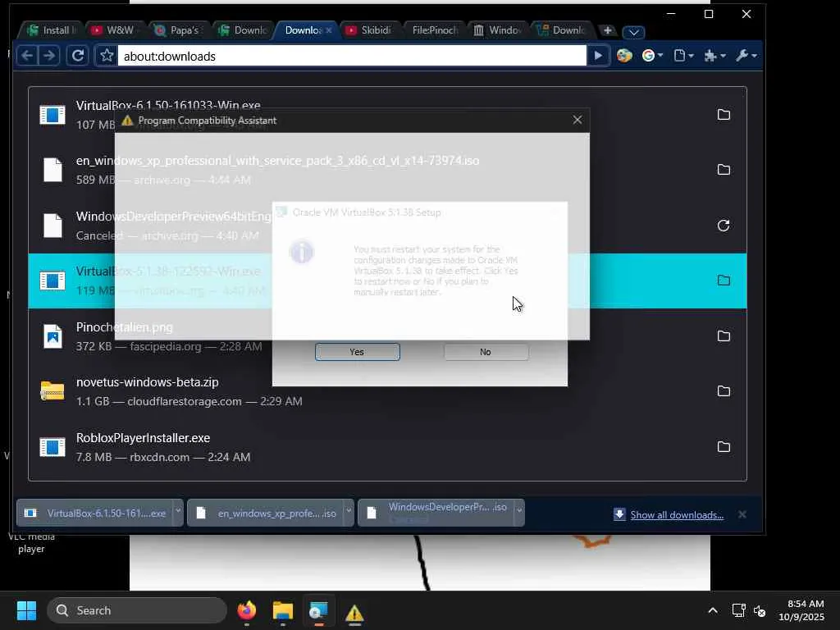840x630 pixels.
Task: Expand the list all tabs dropdown
Action: coord(634,32)
